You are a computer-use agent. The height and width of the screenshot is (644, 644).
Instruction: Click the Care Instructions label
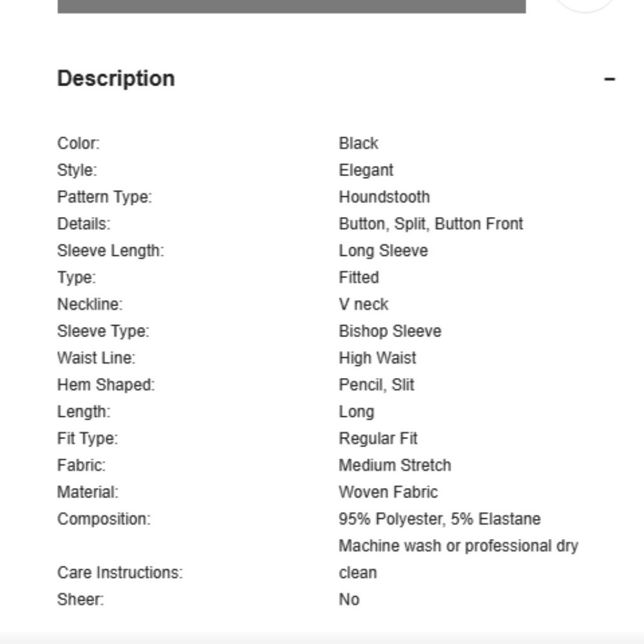[120, 573]
